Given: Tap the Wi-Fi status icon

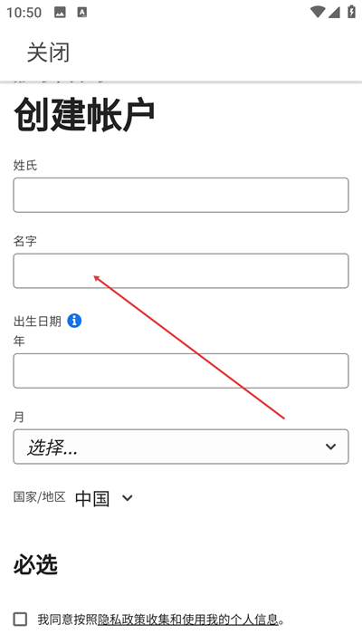Looking at the screenshot, I should [318, 12].
